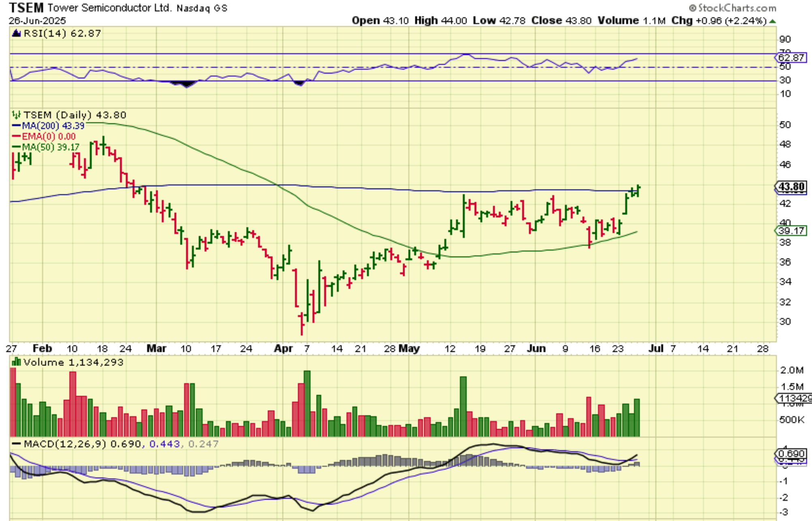This screenshot has height=521, width=812.
Task: Click the Volume bars legend icon
Action: point(16,362)
